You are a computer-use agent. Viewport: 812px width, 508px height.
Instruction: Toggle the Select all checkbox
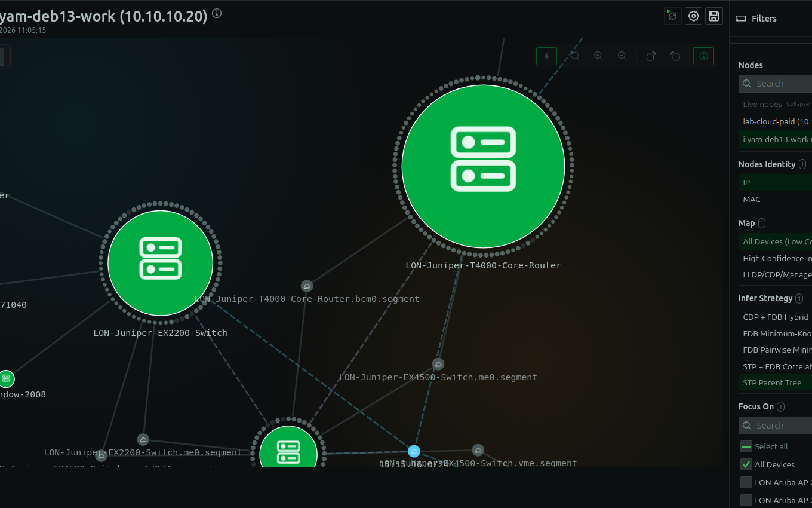pos(746,446)
